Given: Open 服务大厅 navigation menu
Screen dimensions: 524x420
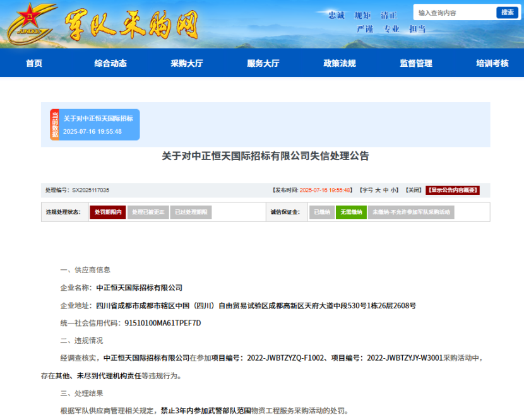Looking at the screenshot, I should (263, 63).
